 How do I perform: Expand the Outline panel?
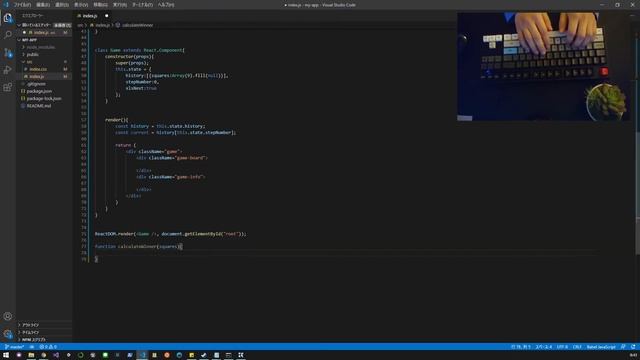(x=43, y=325)
